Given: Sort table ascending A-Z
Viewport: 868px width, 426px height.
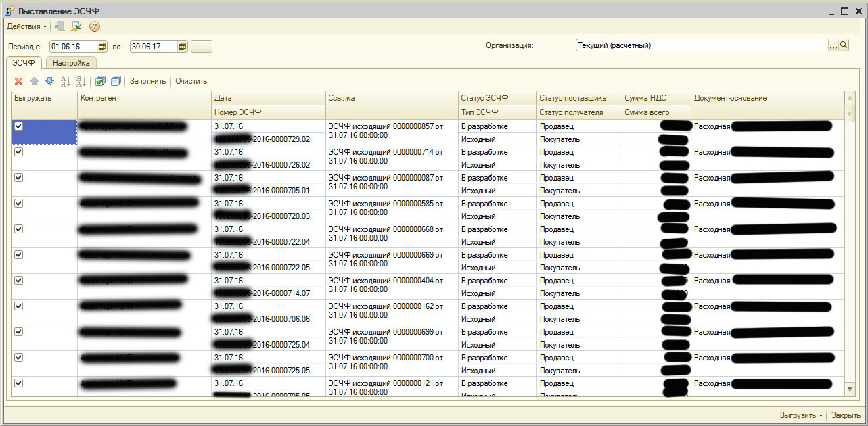Looking at the screenshot, I should pos(66,81).
